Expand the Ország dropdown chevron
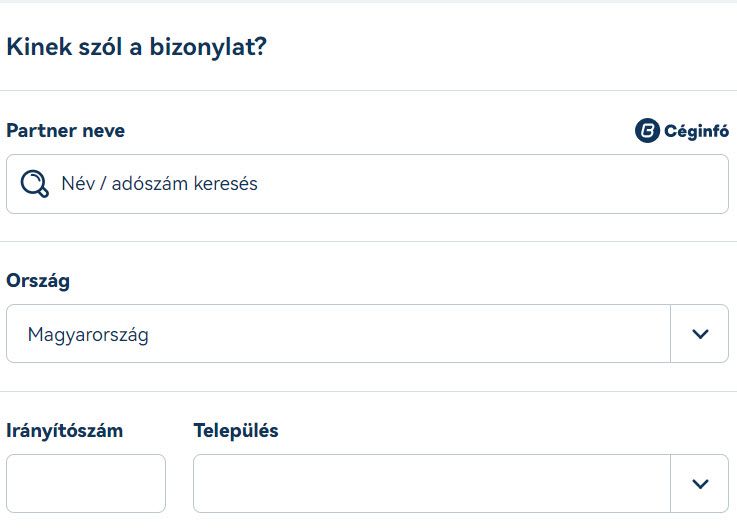 (x=700, y=334)
